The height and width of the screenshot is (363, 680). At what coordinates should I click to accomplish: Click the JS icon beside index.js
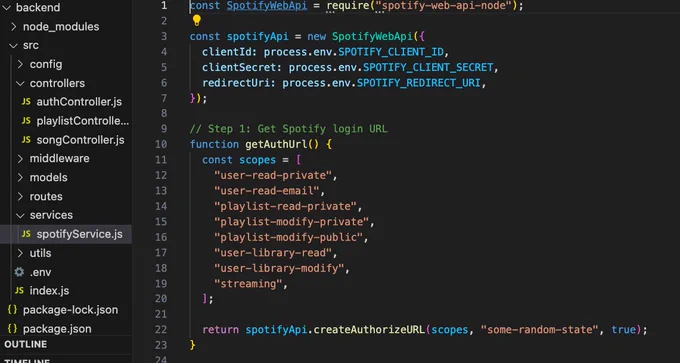19,291
